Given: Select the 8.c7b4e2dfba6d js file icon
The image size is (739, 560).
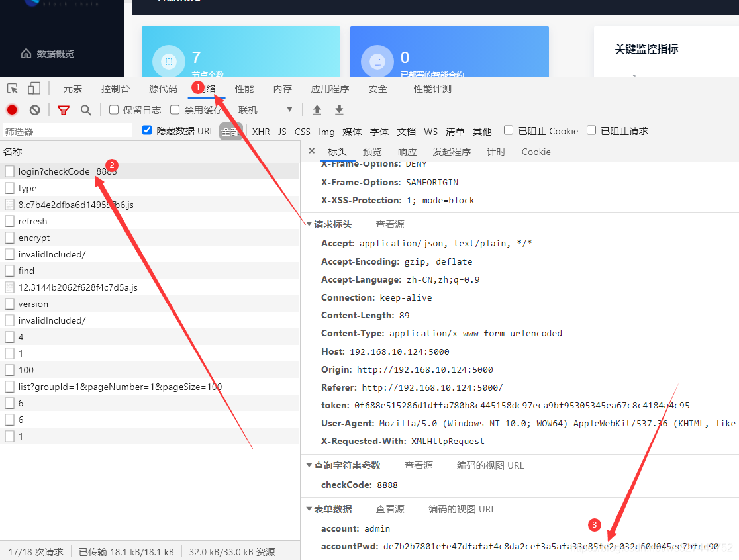Looking at the screenshot, I should tap(9, 205).
